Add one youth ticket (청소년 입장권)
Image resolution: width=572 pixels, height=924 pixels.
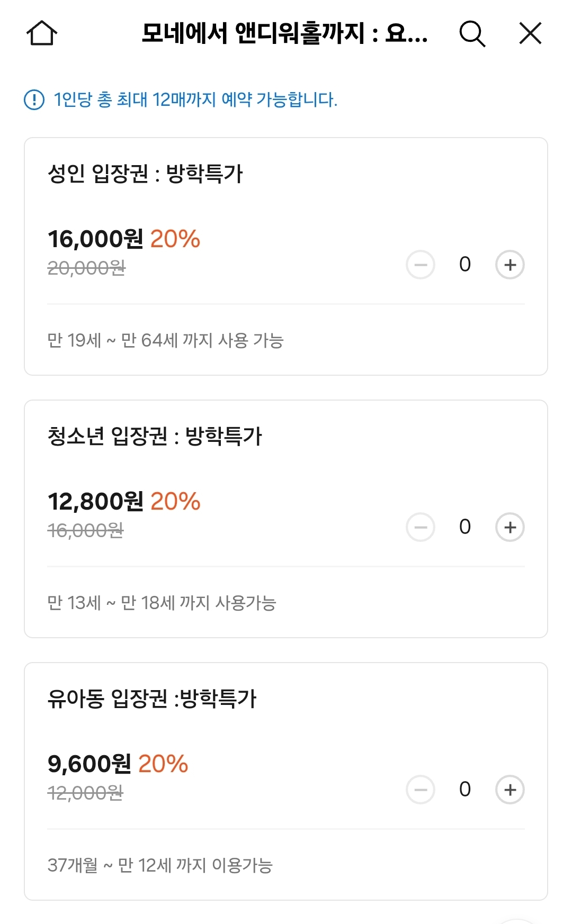tap(510, 527)
